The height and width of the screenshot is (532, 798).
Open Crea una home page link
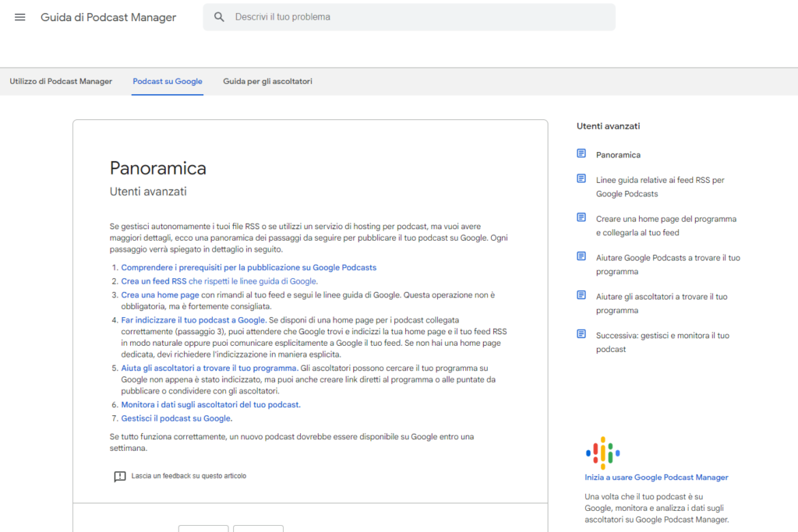160,295
